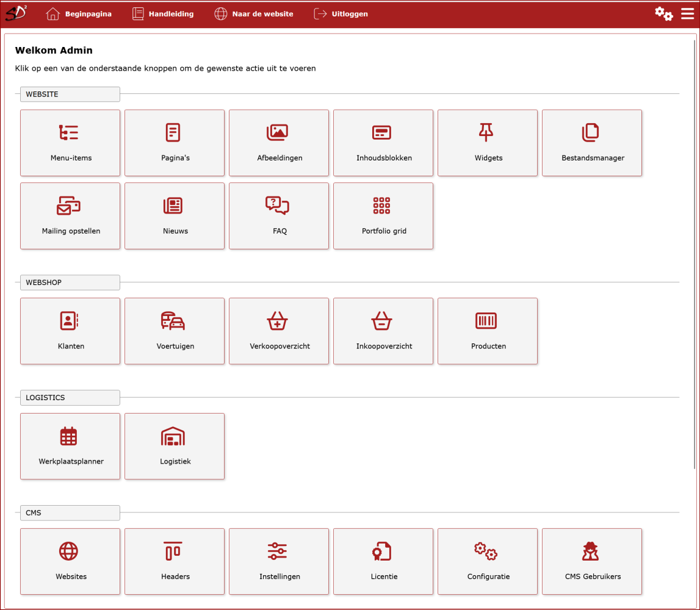Viewport: 700px width, 610px height.
Task: Open Handleiding from the top menu
Action: coord(163,14)
